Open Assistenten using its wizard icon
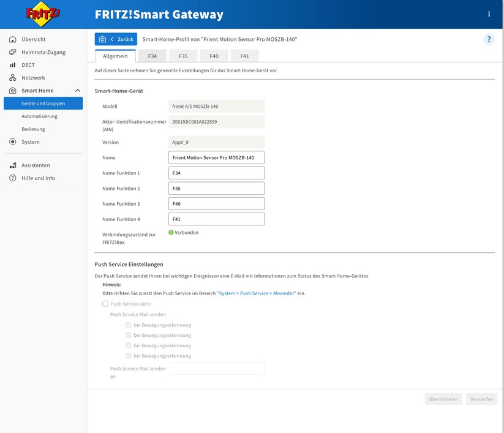 [13, 165]
